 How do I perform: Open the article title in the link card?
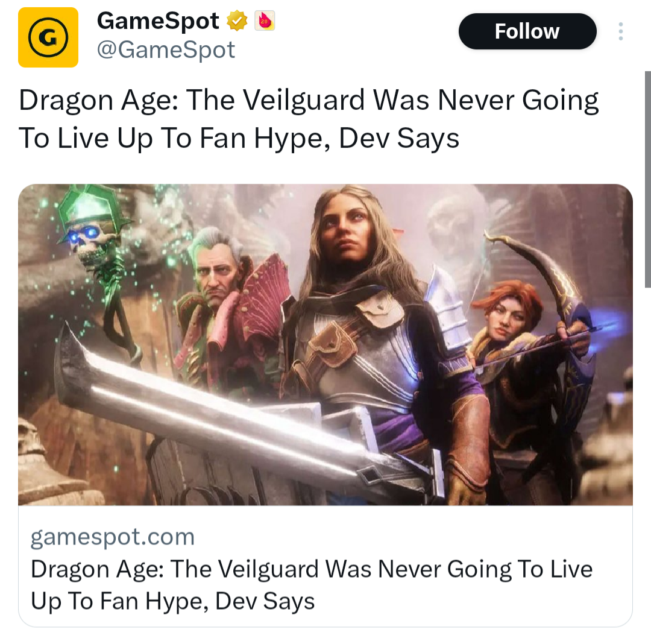(x=312, y=585)
